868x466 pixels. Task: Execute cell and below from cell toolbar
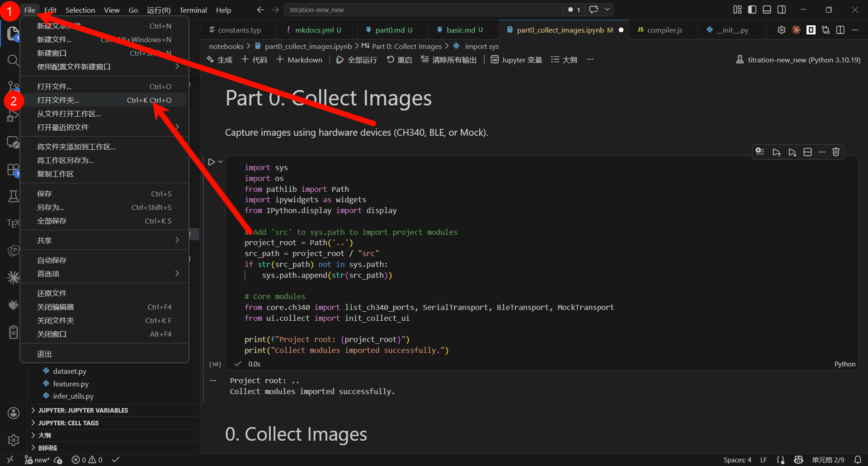tap(792, 152)
